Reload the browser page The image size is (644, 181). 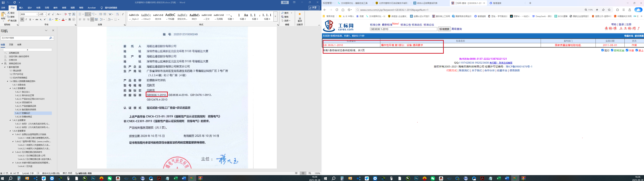[x=337, y=10]
